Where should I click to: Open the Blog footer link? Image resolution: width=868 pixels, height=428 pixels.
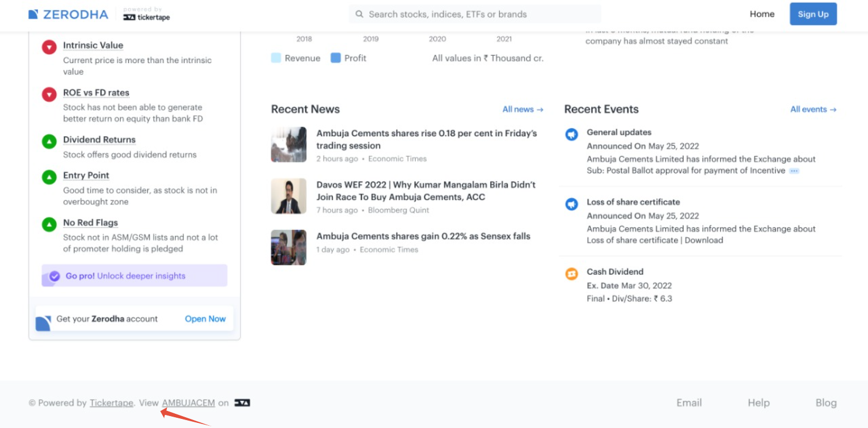[826, 403]
